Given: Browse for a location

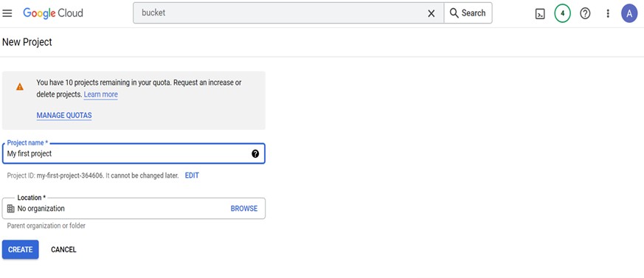Looking at the screenshot, I should pyautogui.click(x=244, y=209).
